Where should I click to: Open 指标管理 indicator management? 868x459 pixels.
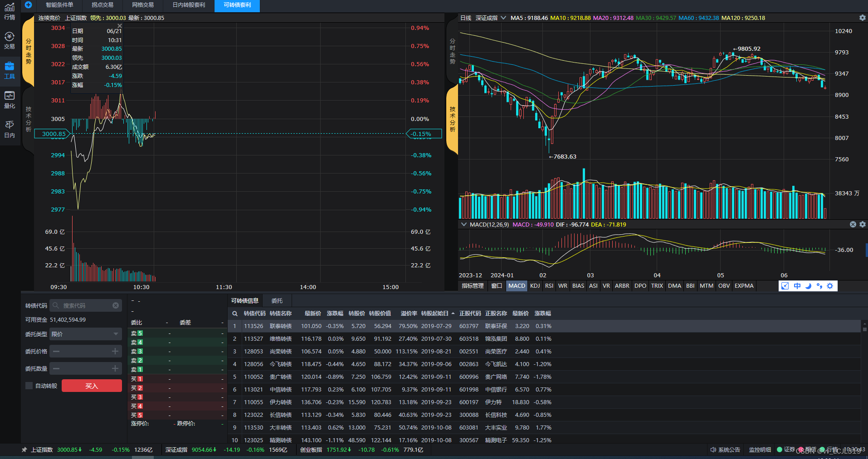pyautogui.click(x=473, y=286)
